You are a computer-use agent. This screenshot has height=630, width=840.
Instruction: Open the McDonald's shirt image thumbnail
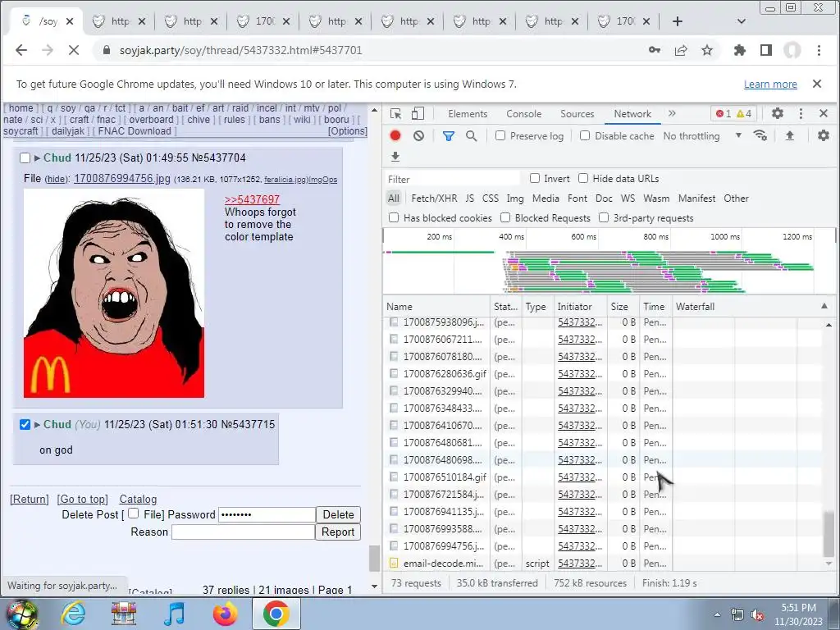coord(113,293)
